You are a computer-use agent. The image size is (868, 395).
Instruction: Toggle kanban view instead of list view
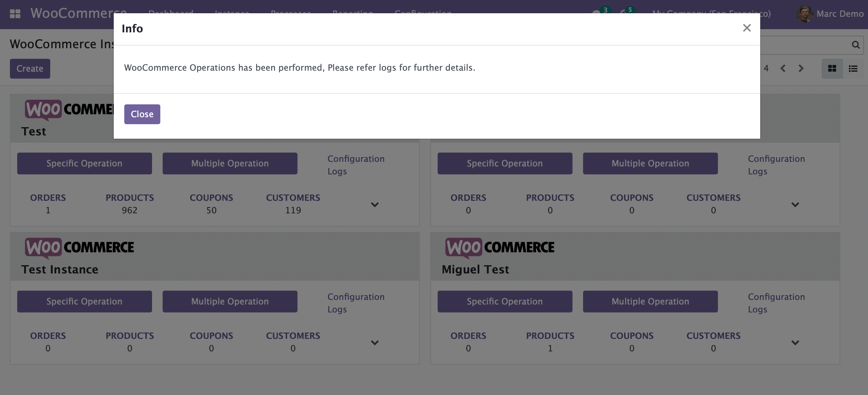tap(832, 68)
